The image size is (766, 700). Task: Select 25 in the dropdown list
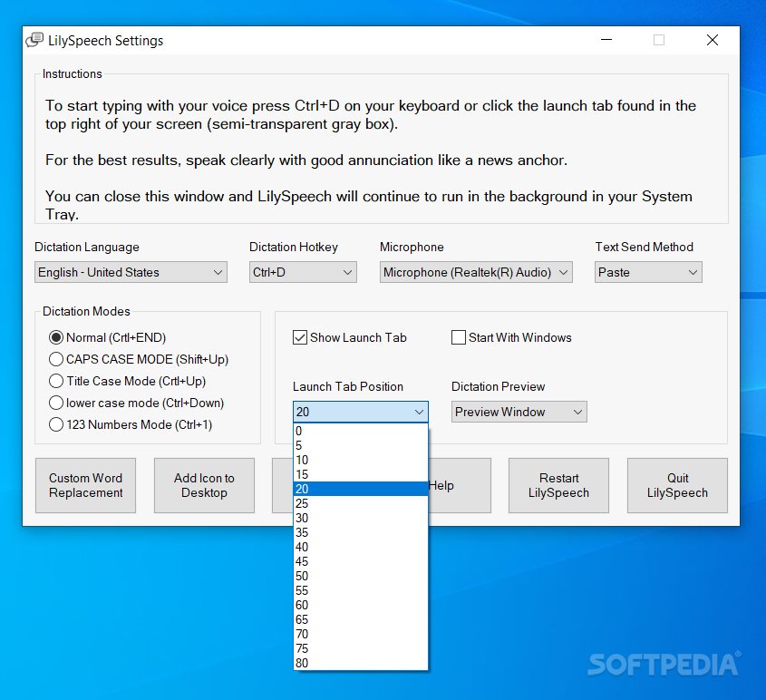pyautogui.click(x=361, y=503)
